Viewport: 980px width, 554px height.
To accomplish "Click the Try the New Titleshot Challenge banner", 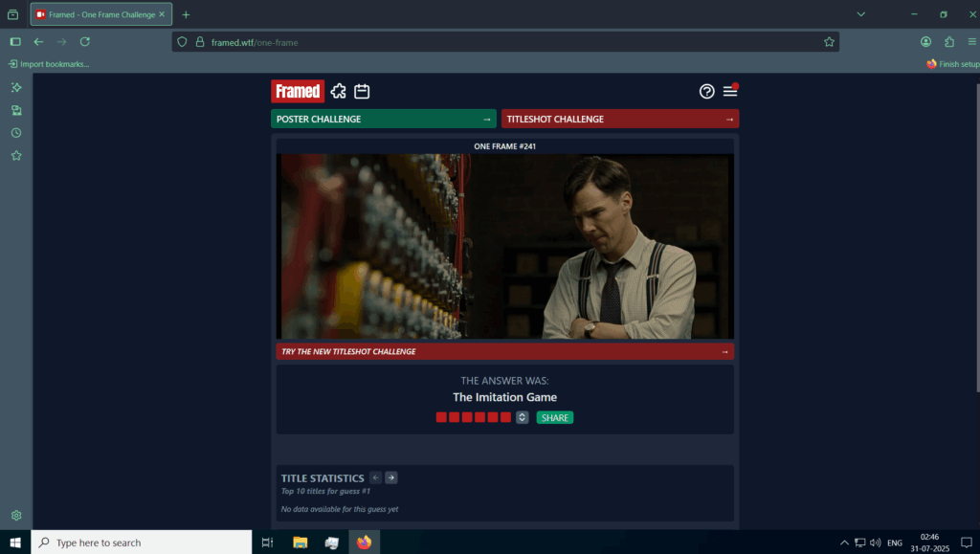I will pos(504,351).
